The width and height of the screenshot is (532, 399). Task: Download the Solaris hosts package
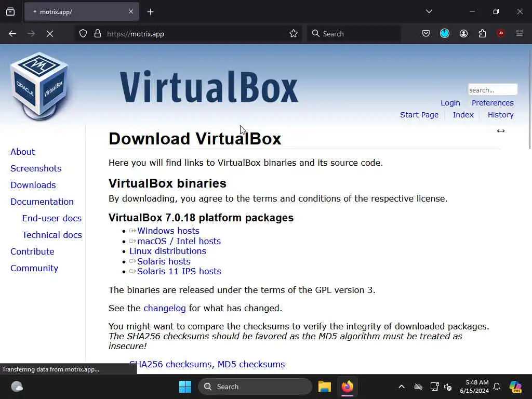(x=164, y=261)
